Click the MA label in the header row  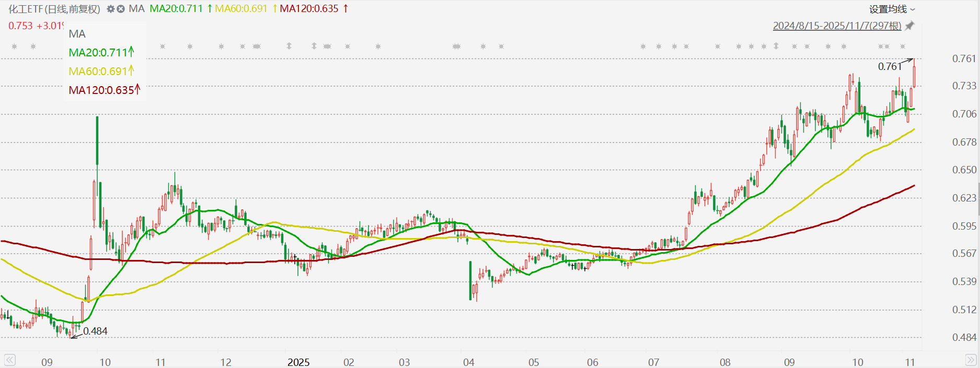tap(136, 9)
